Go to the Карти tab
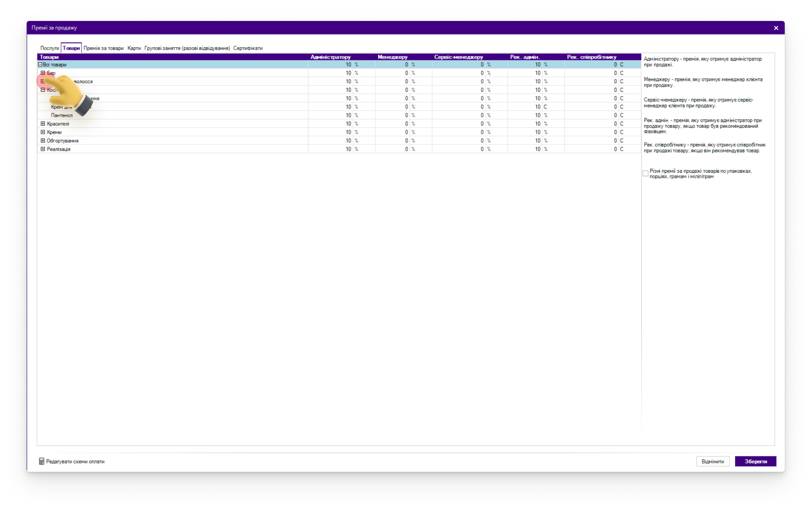Image resolution: width=812 pixels, height=508 pixels. [x=134, y=48]
